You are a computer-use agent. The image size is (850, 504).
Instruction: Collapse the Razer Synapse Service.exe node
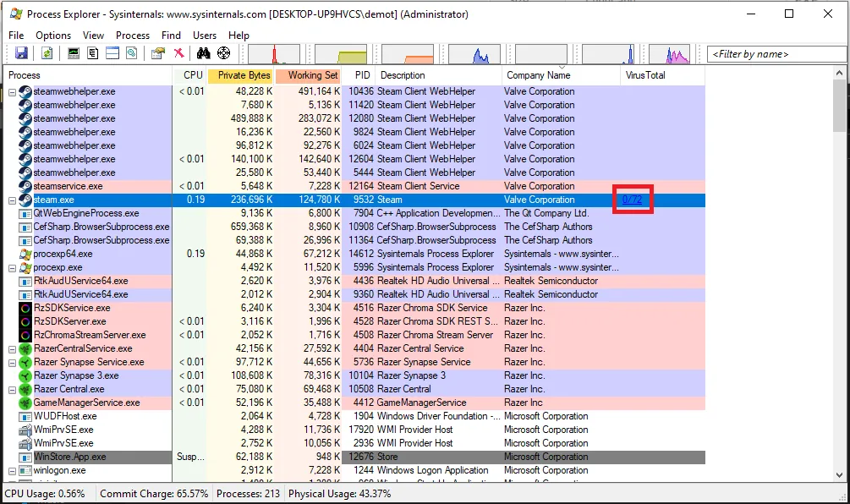click(12, 363)
